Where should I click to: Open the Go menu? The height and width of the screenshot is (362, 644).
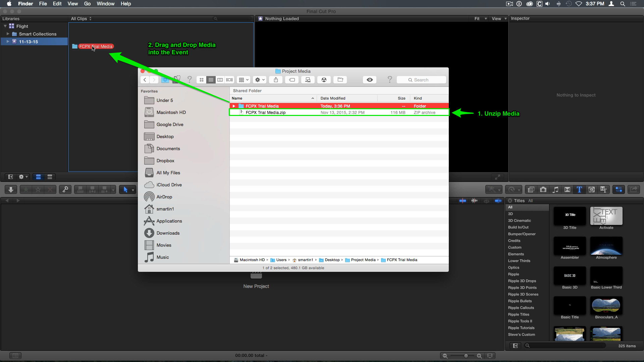coord(87,4)
